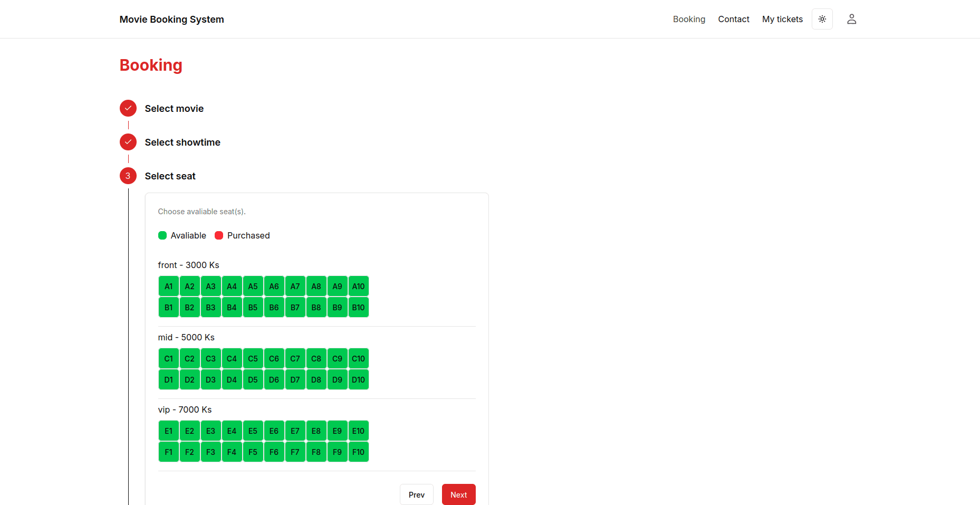Proceed with the Next button
Screen dimensions: 980x505
click(x=458, y=494)
